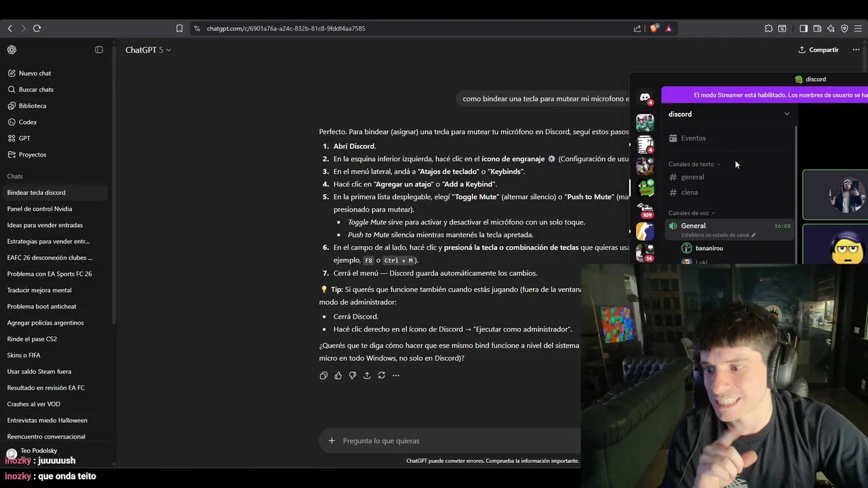The image size is (868, 488).
Task: Open Brave Shields lion icon
Action: [x=654, y=28]
